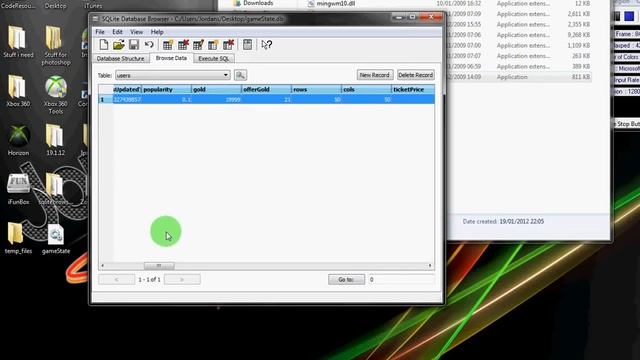Open the SQL log window icon
The height and width of the screenshot is (360, 640).
coord(247,44)
